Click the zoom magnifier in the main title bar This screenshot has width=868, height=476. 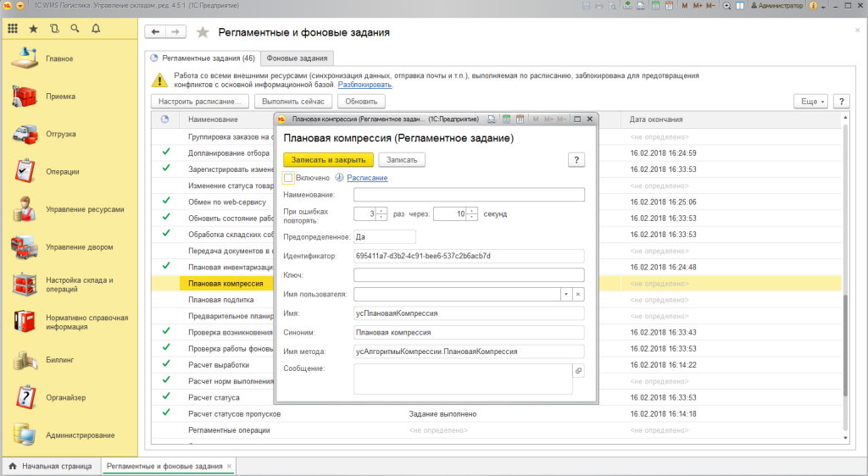[x=726, y=6]
